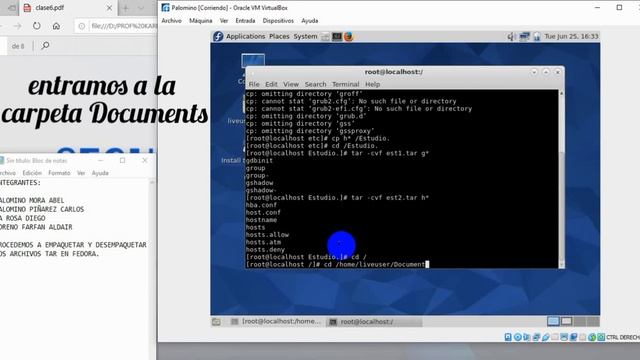This screenshot has width=640, height=360.
Task: Open VirtualBox Máquina menu
Action: tap(200, 20)
